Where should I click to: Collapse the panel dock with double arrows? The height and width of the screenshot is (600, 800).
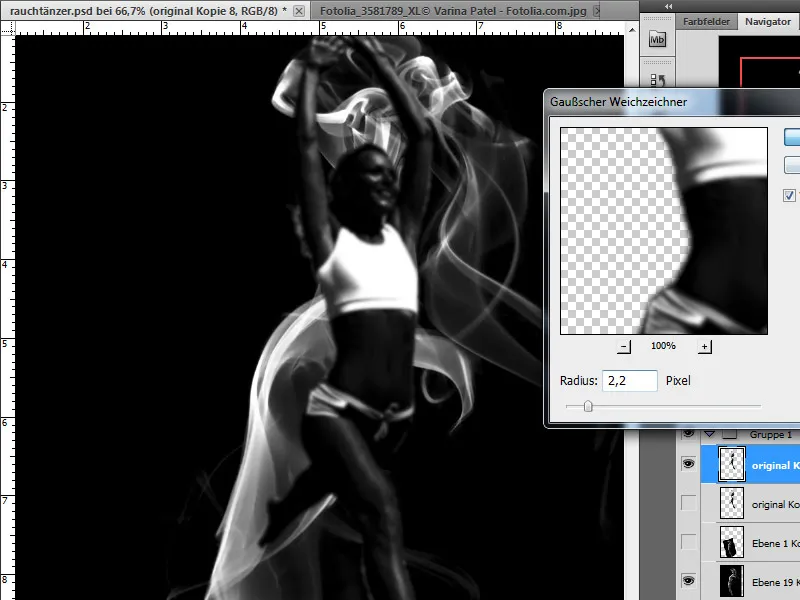tap(668, 6)
